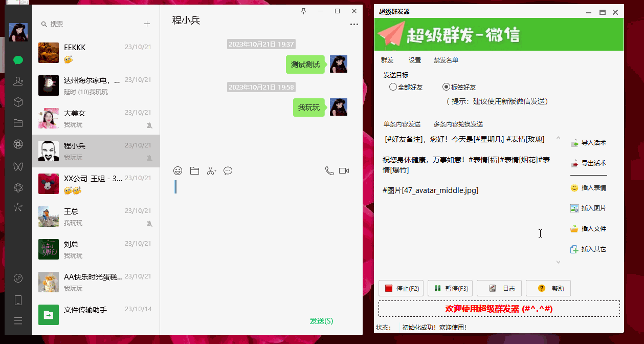
Task: Open the Contacts icon in WeChat sidebar
Action: click(x=18, y=81)
